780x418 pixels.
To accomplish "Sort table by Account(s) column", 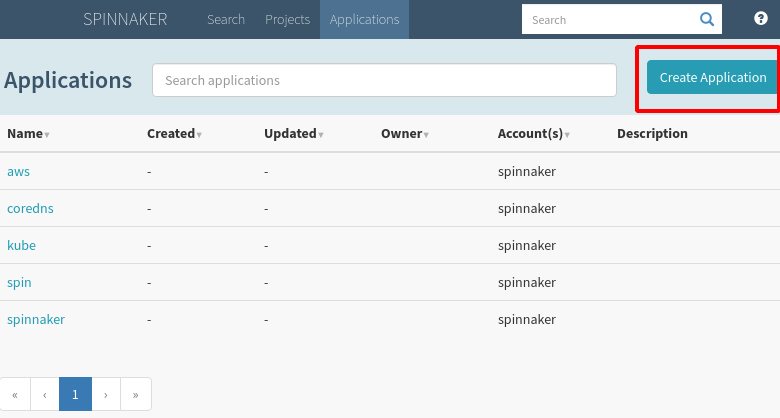I will (x=533, y=133).
